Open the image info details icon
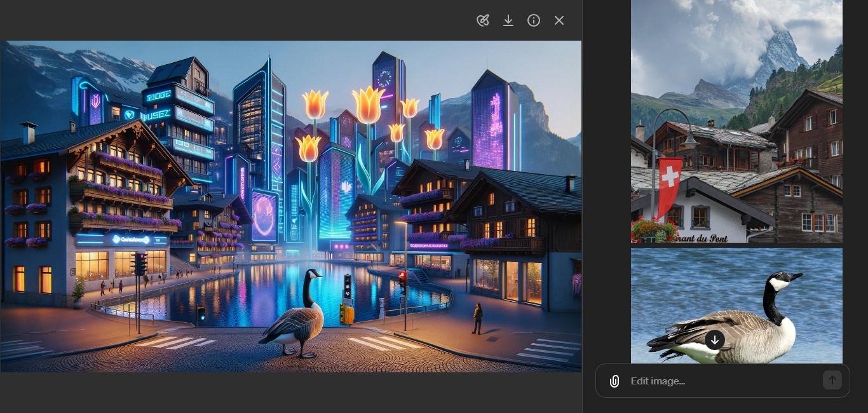Viewport: 868px width, 413px height. click(x=534, y=20)
